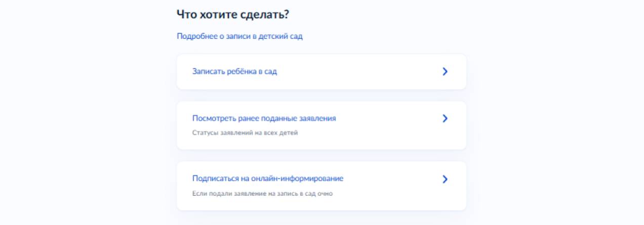Click blank middle area of the ранее поданные заявления card

tap(385, 125)
